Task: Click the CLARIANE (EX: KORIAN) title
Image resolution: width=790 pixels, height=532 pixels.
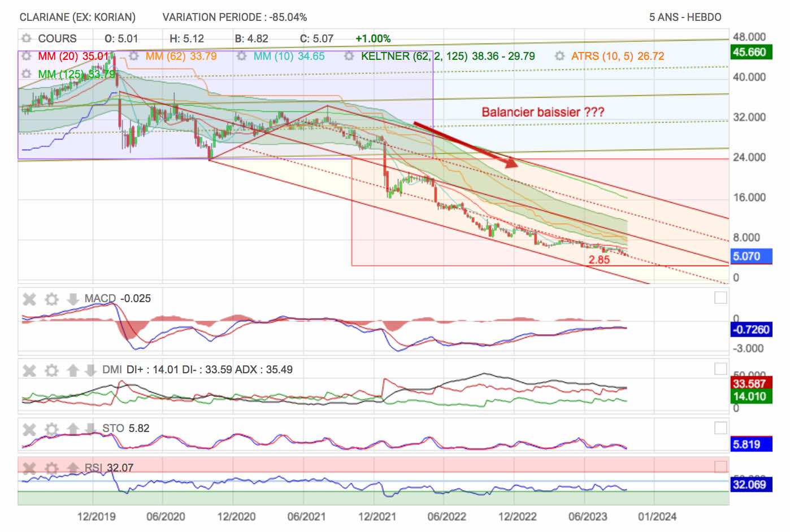Action: [77, 17]
